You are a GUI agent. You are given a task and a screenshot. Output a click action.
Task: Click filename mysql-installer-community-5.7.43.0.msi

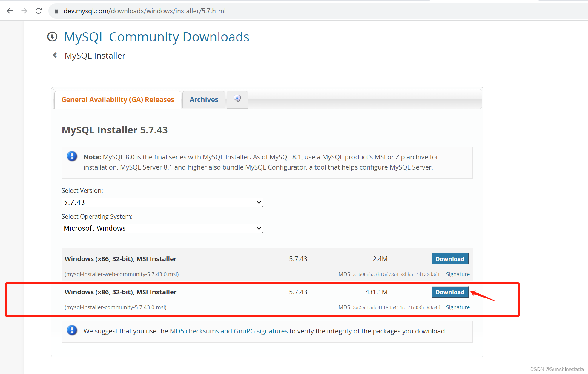[x=116, y=307]
